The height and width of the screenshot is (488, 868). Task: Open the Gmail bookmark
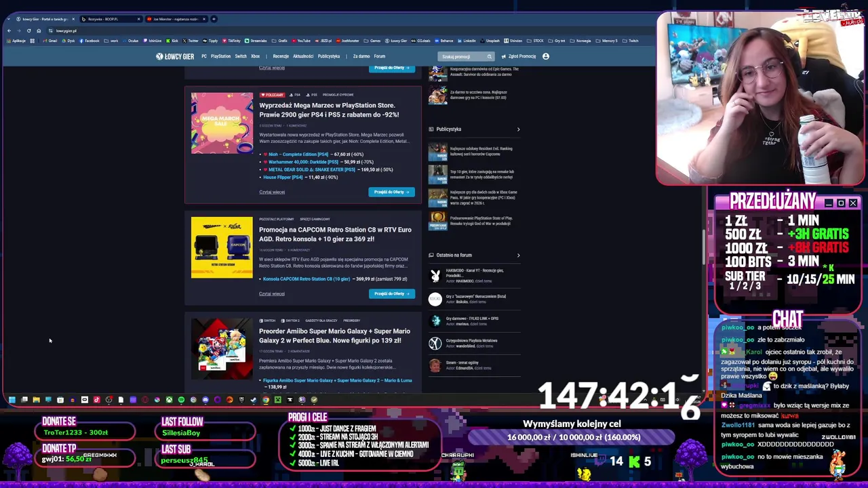click(50, 41)
